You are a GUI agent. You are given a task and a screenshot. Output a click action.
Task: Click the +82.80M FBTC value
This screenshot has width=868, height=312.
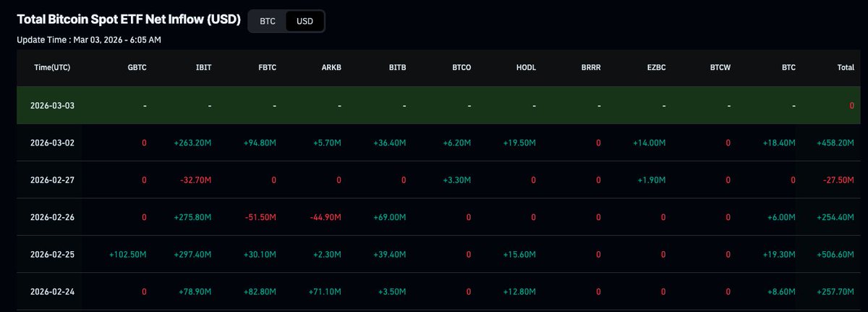click(x=260, y=292)
